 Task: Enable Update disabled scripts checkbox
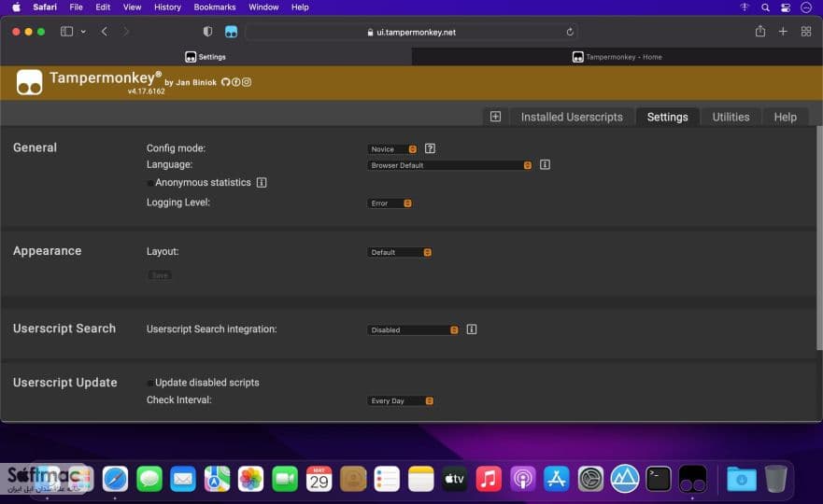[150, 383]
